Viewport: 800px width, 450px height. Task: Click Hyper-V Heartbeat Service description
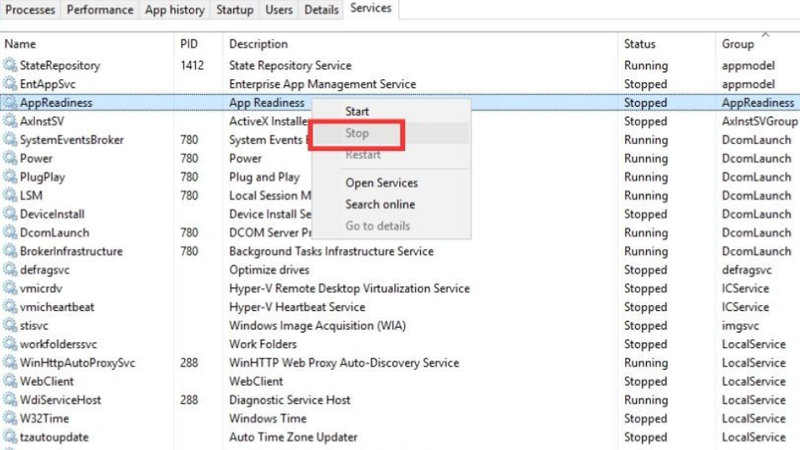point(297,307)
